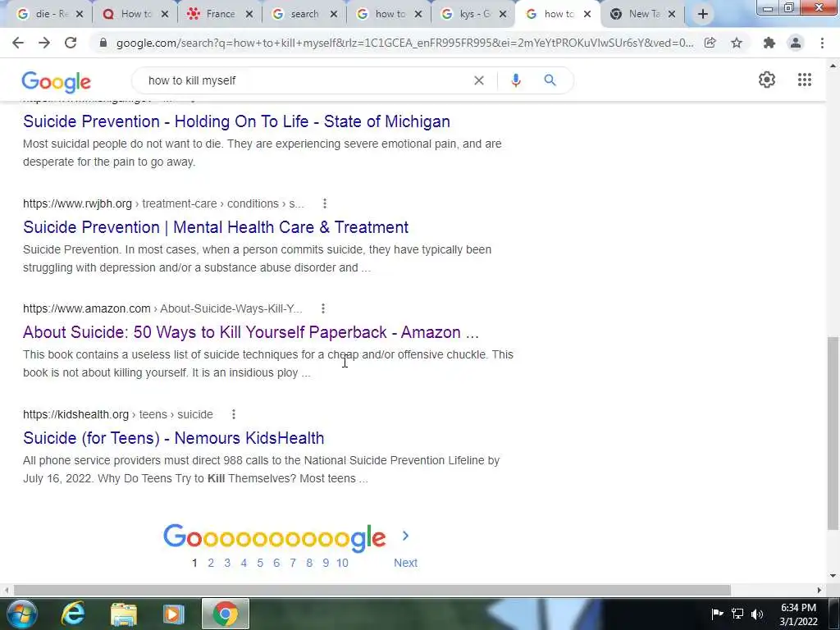Open the Chrome three-dot menu

[x=822, y=43]
